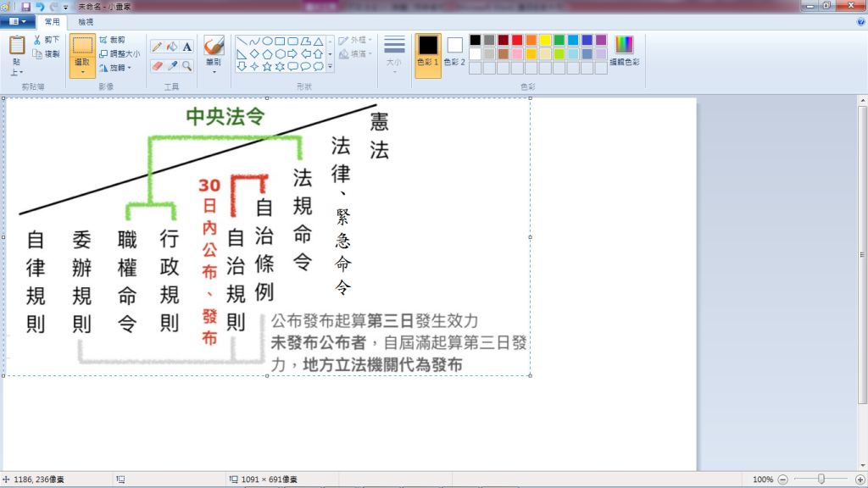Click the Save icon in title bar
This screenshot has height=488, width=868.
coord(26,6)
